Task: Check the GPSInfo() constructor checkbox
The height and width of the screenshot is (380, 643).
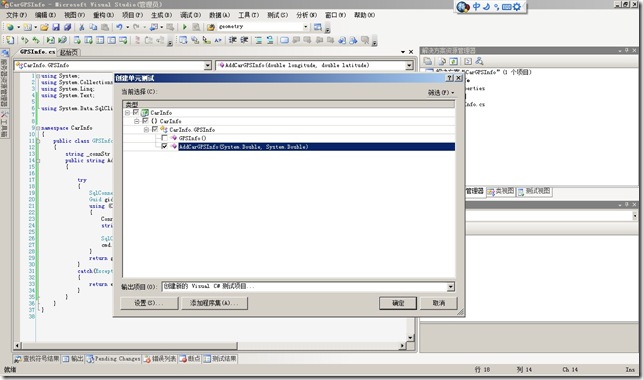Action: [x=164, y=138]
